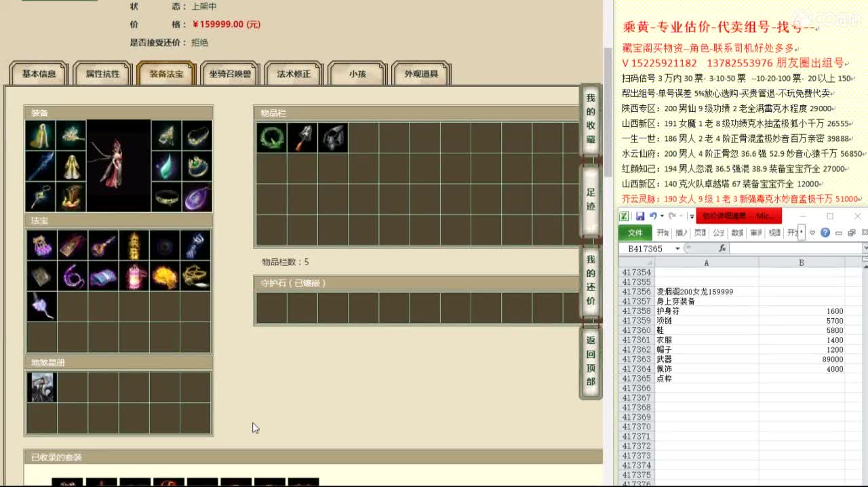Switch to the 基本信息 tab
The width and height of the screenshot is (868, 487).
click(39, 74)
